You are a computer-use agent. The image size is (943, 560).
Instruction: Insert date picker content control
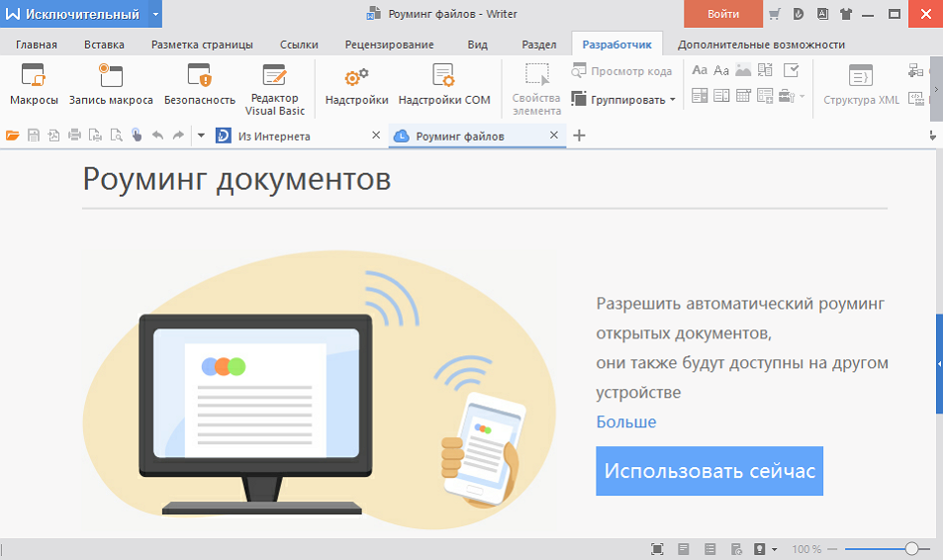743,96
